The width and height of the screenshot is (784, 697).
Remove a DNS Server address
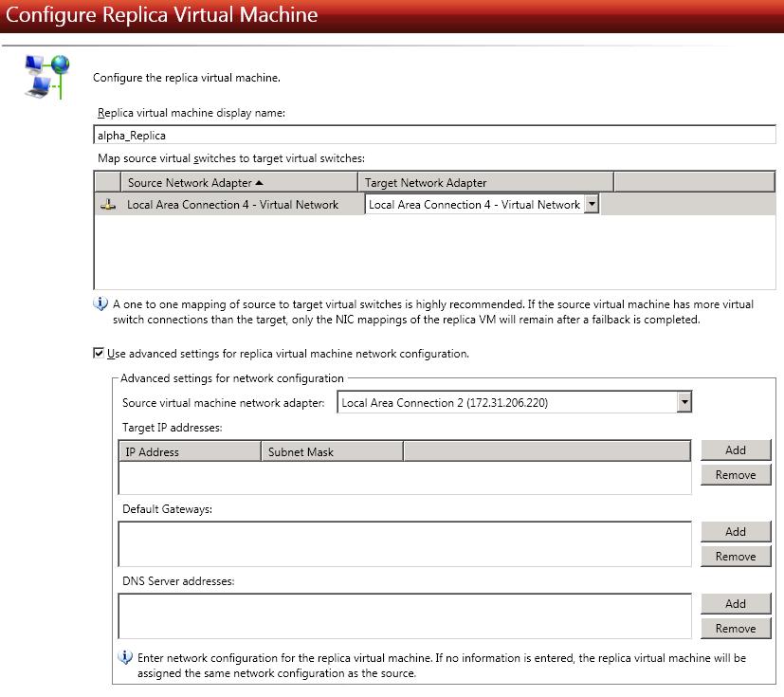point(735,629)
